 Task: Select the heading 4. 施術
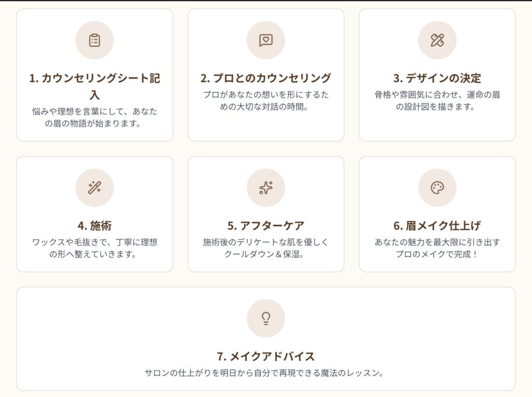click(95, 225)
